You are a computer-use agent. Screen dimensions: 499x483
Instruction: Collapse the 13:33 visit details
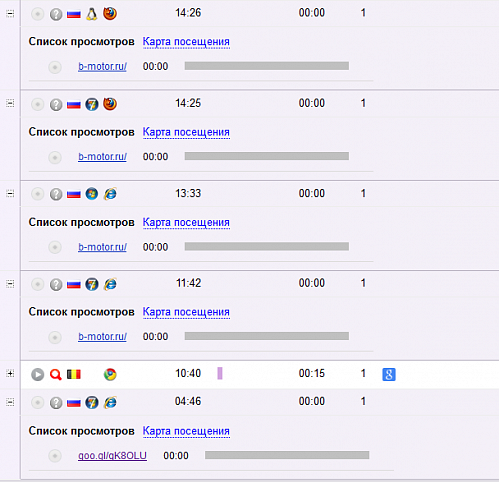10,194
